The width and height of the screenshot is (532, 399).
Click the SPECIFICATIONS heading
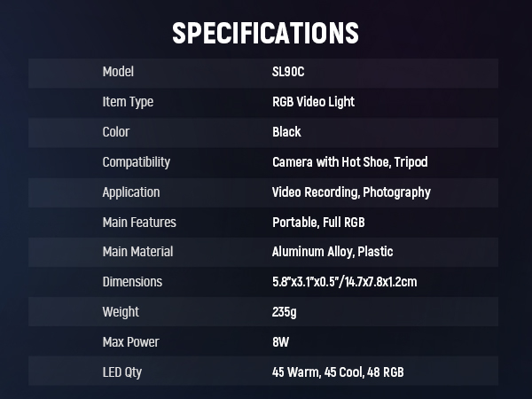coord(265,33)
